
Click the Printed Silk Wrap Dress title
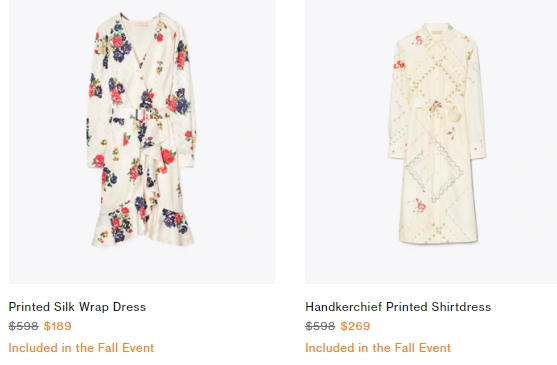click(77, 307)
